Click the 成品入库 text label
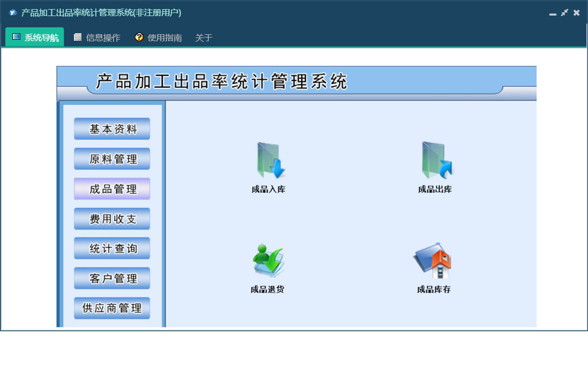Viewport: 588px width, 390px height. (268, 190)
